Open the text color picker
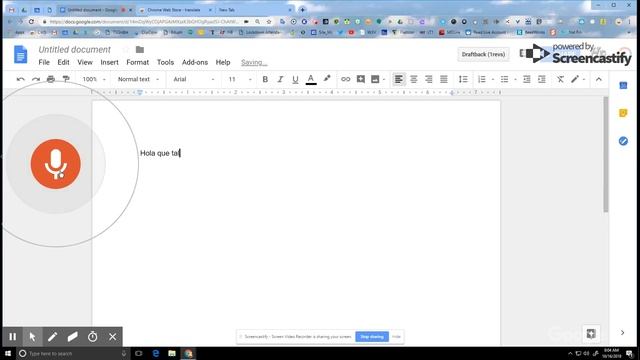Image resolution: width=640 pixels, height=360 pixels. (311, 79)
